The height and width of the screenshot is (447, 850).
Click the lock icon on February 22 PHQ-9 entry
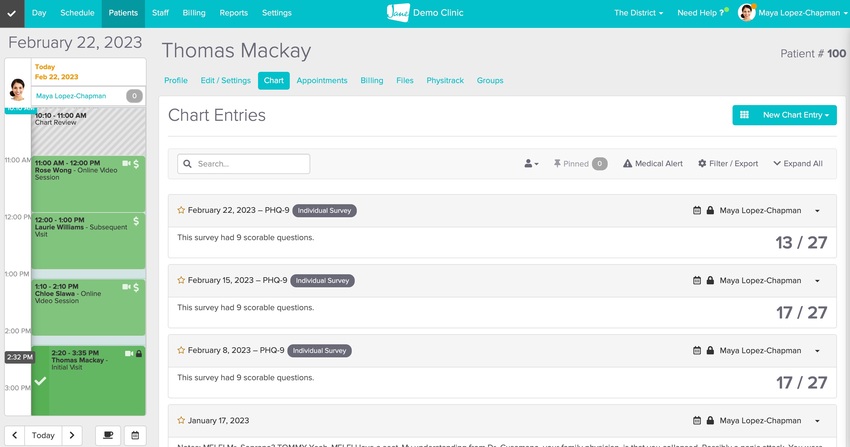tap(710, 211)
